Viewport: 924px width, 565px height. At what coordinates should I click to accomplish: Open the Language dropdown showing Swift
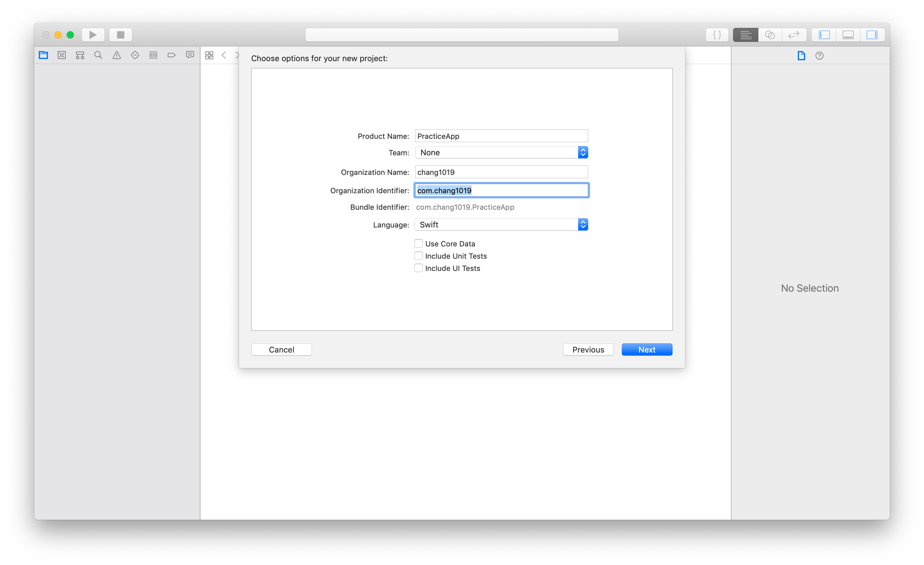[501, 224]
